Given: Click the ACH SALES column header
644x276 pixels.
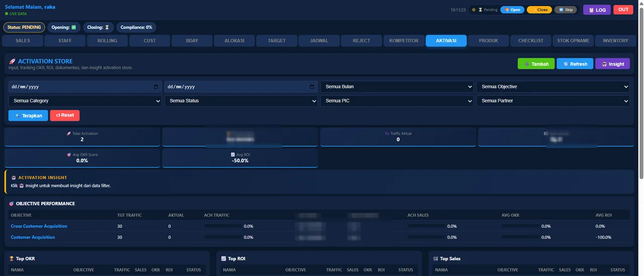Looking at the screenshot, I should coord(418,215).
